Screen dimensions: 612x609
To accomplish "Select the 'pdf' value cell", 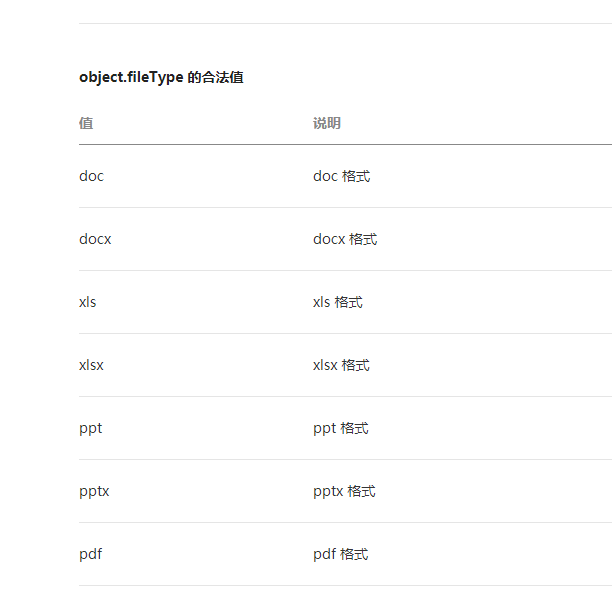I will tap(91, 554).
